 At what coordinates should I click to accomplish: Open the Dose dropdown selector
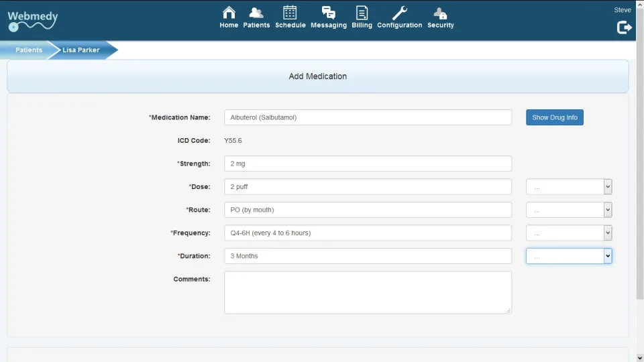pos(569,187)
